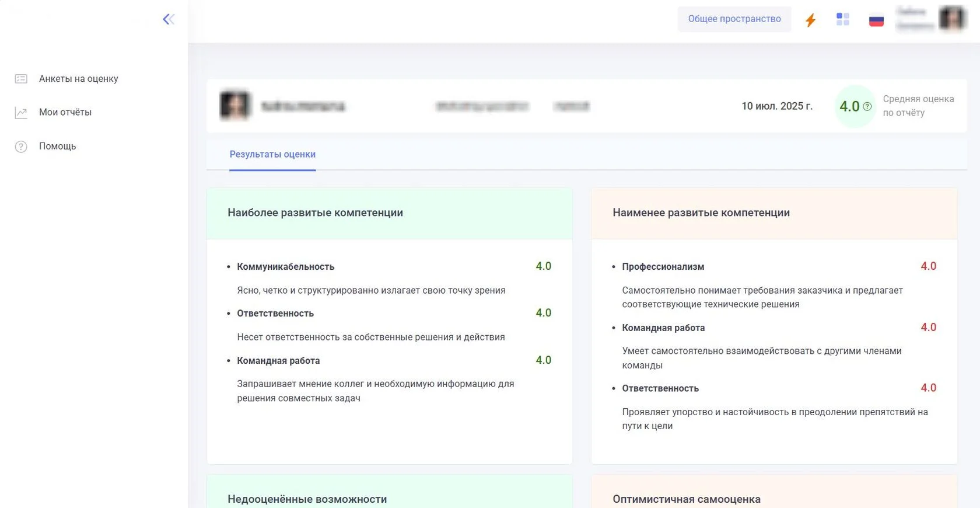The image size is (980, 508).
Task: Click the Помощь question mark icon
Action: coord(21,147)
